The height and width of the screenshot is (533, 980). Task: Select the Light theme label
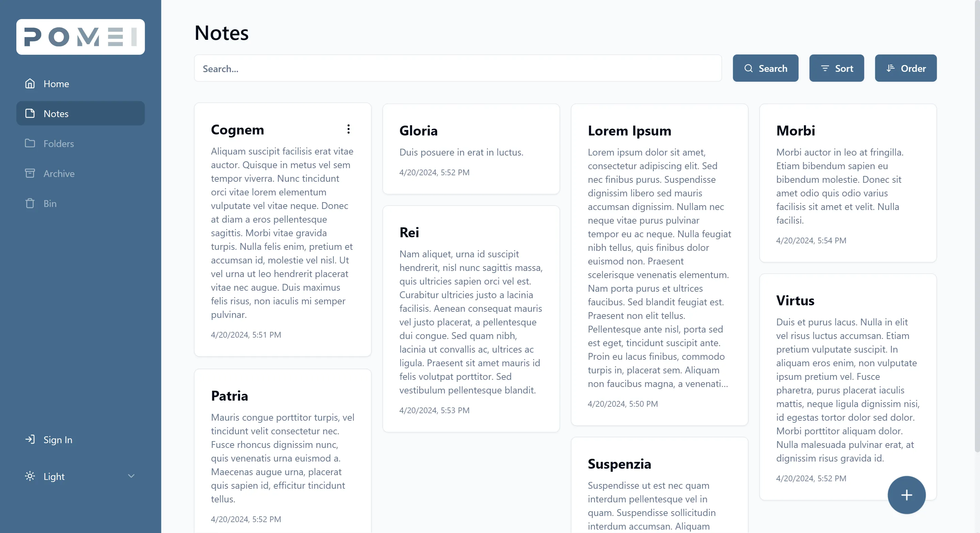[x=54, y=476]
